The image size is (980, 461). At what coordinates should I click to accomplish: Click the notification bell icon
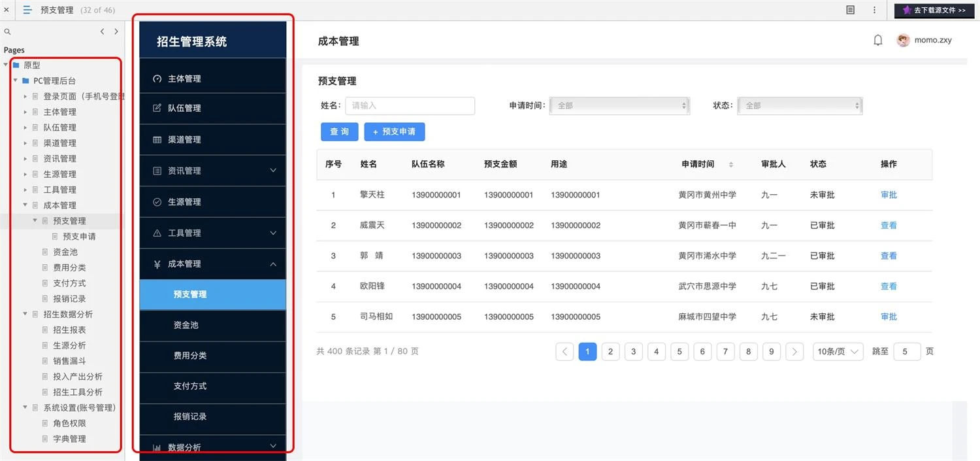tap(878, 41)
